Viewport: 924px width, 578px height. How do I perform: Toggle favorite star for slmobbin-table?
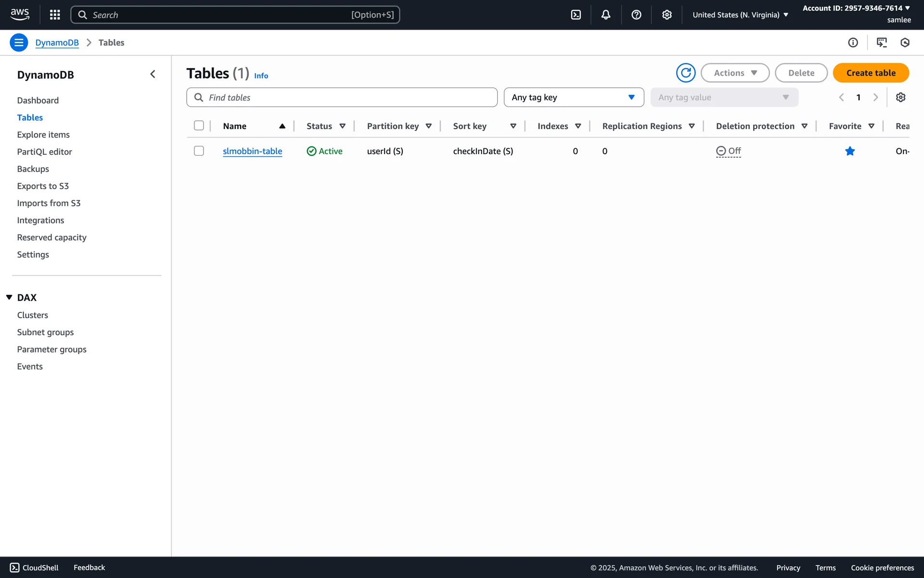click(850, 151)
